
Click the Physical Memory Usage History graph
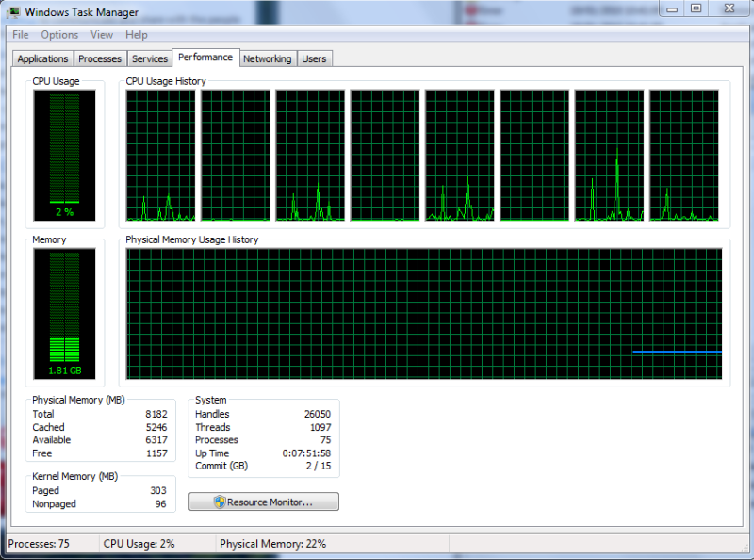424,314
